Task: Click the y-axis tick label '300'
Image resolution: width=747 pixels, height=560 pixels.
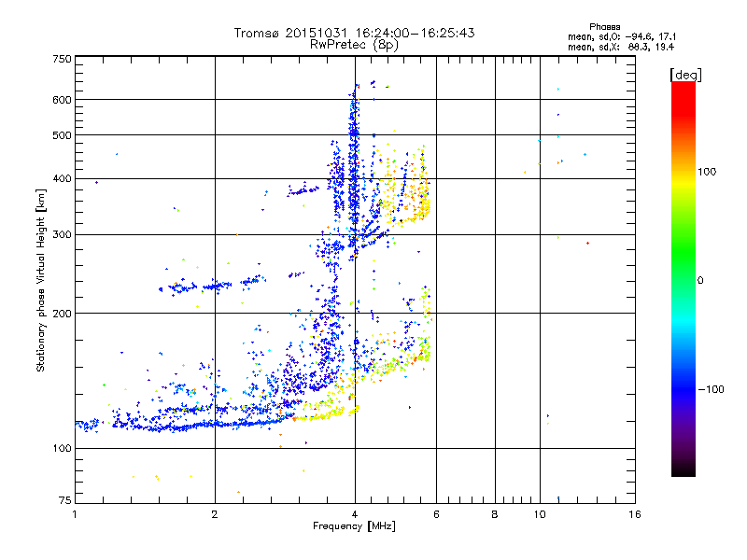Action: [63, 235]
